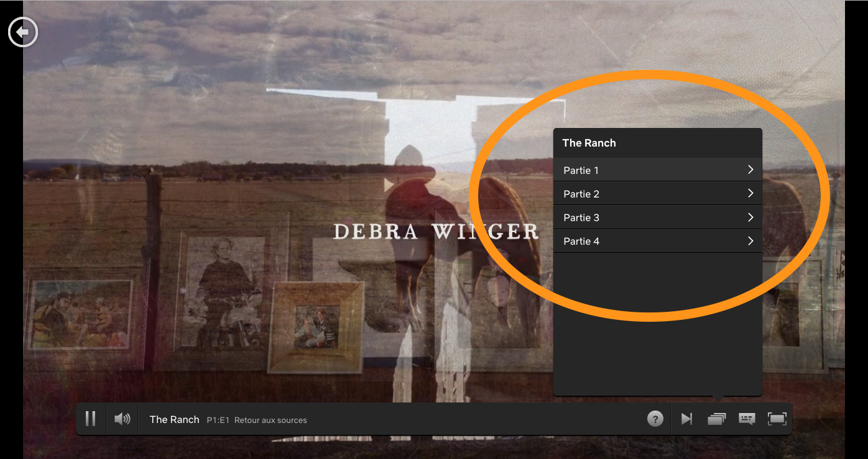
Task: Toggle the episodes list icon
Action: [x=717, y=419]
